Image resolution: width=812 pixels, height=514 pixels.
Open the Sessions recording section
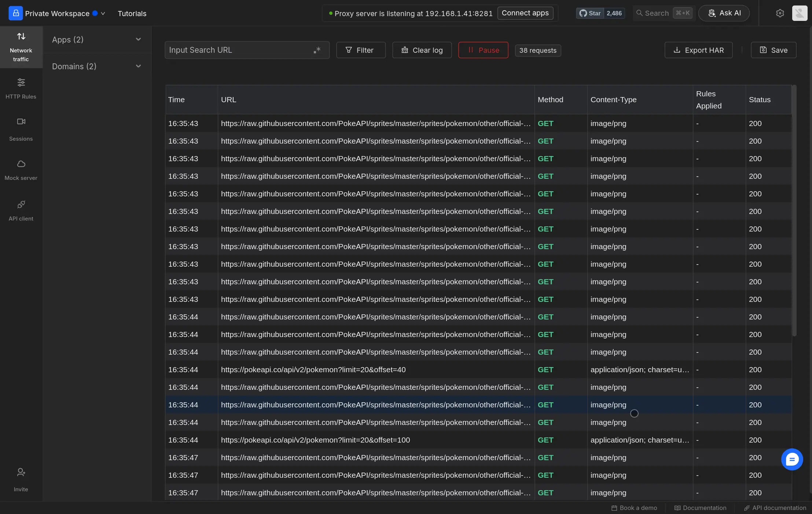[x=21, y=129]
